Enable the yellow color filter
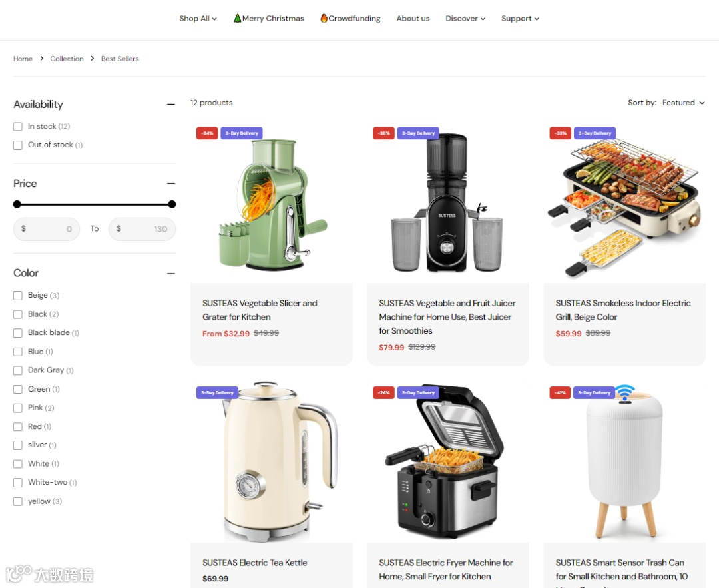The width and height of the screenshot is (719, 588). point(18,501)
